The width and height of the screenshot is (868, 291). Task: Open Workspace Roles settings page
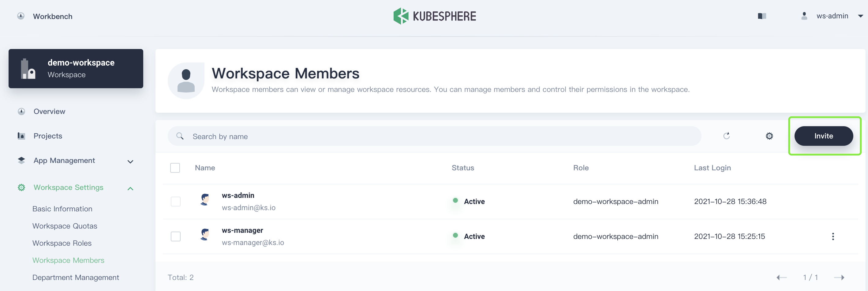pyautogui.click(x=62, y=243)
